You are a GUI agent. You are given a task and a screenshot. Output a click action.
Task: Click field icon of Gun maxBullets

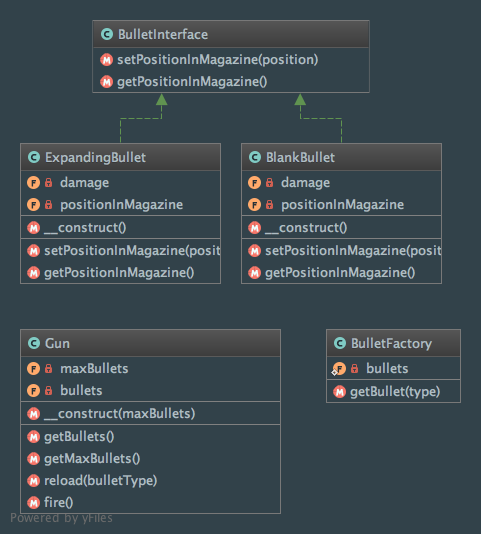click(33, 369)
